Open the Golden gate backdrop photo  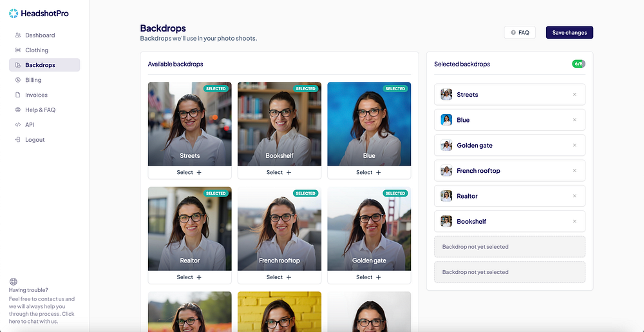[x=369, y=228]
